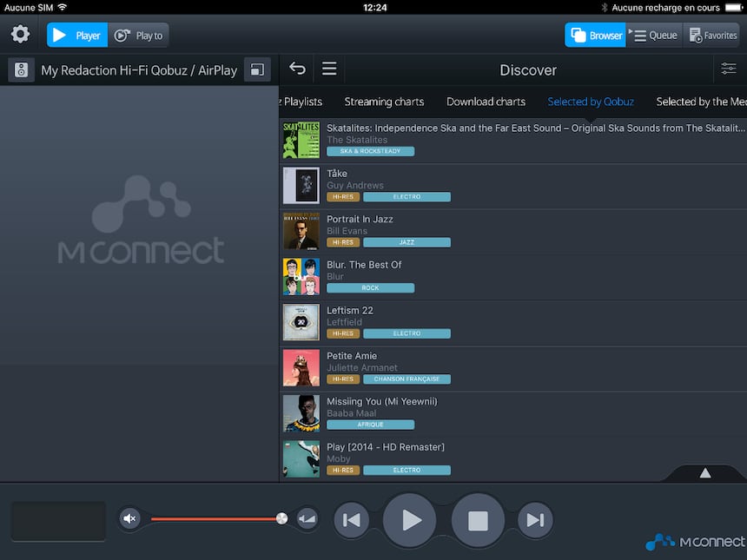Mute the volume

(129, 518)
